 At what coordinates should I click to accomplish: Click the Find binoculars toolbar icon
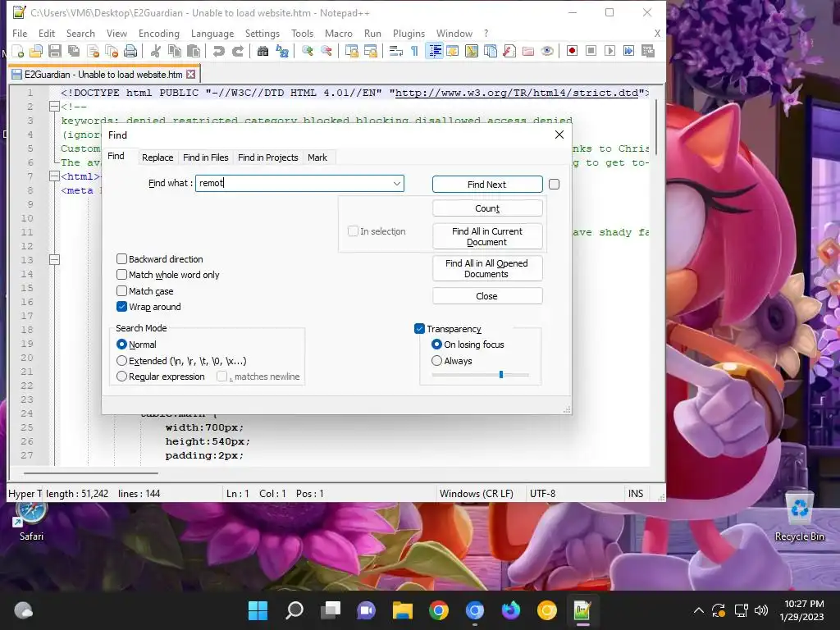coord(262,51)
